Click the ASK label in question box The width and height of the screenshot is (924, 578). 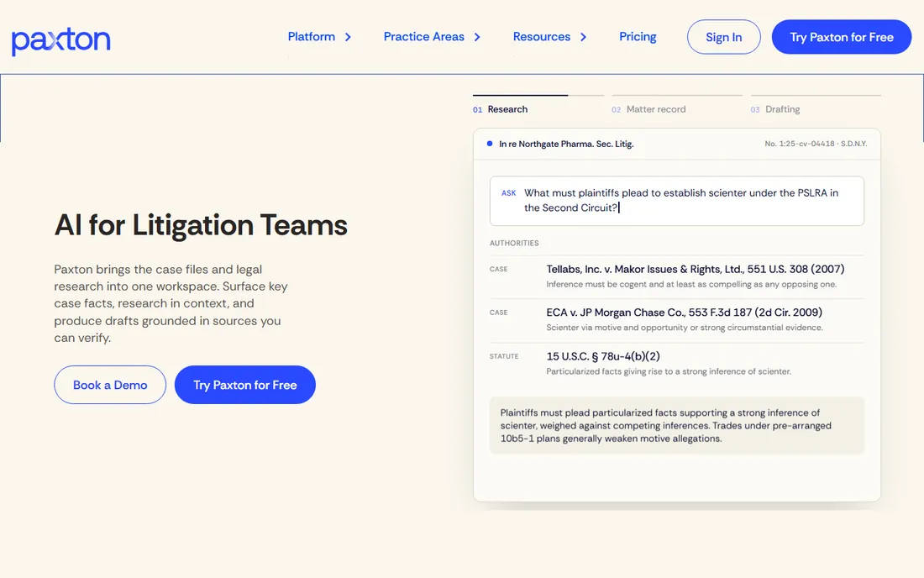[x=508, y=193]
